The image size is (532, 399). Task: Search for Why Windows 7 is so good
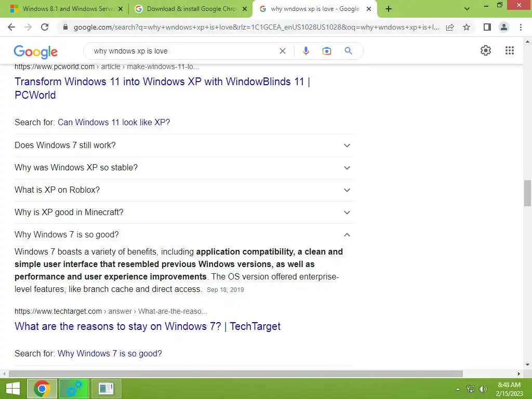coord(110,353)
